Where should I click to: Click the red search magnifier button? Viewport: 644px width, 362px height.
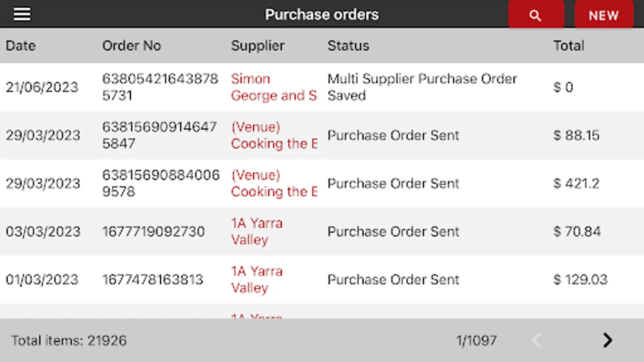coord(536,15)
